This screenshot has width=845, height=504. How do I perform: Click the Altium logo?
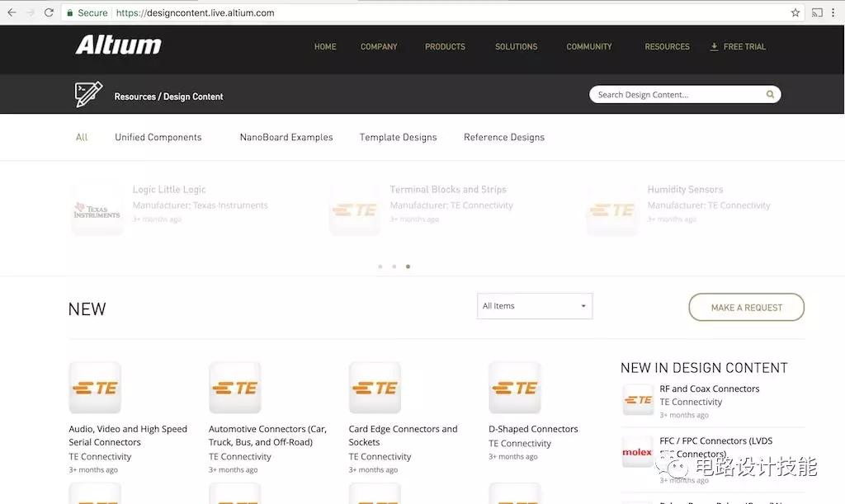(x=119, y=45)
